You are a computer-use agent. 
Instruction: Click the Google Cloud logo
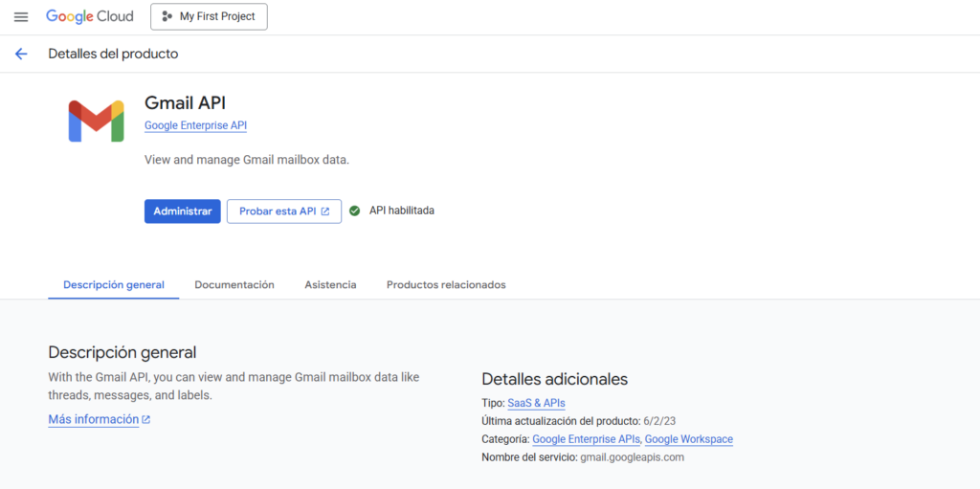[x=92, y=17]
